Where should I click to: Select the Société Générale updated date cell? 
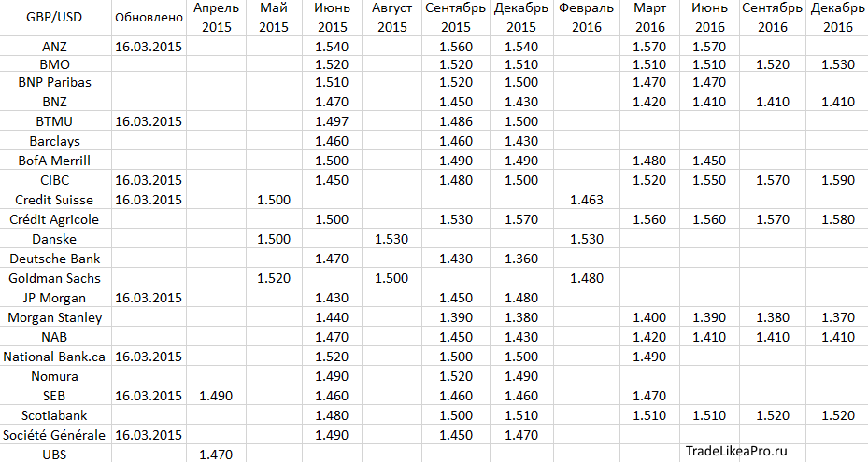[149, 436]
